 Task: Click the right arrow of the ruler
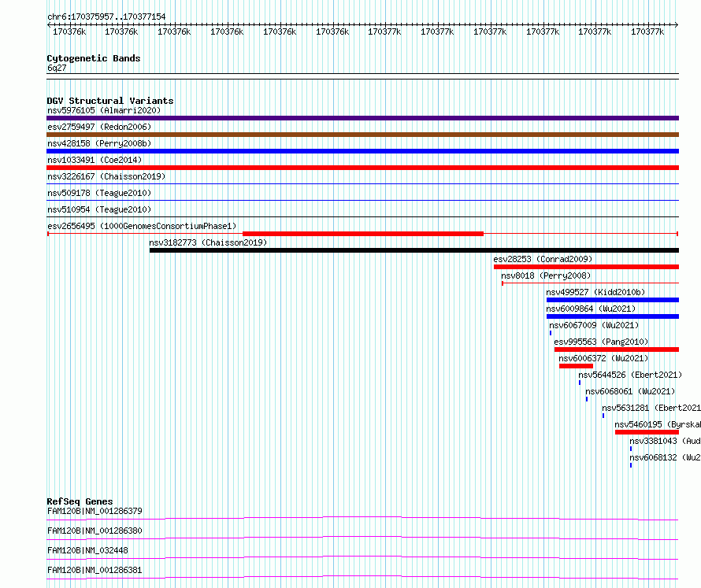click(x=677, y=25)
